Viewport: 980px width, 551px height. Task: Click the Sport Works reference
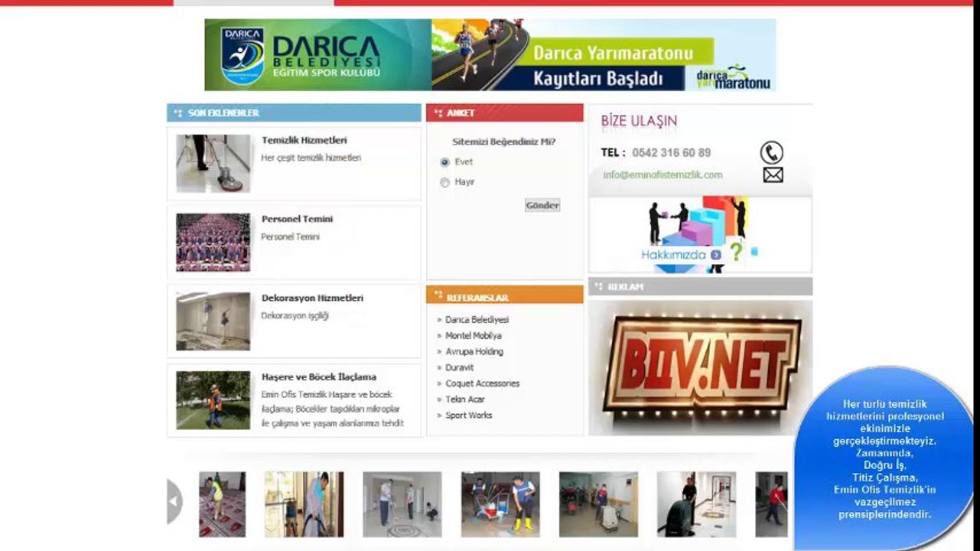click(x=469, y=416)
